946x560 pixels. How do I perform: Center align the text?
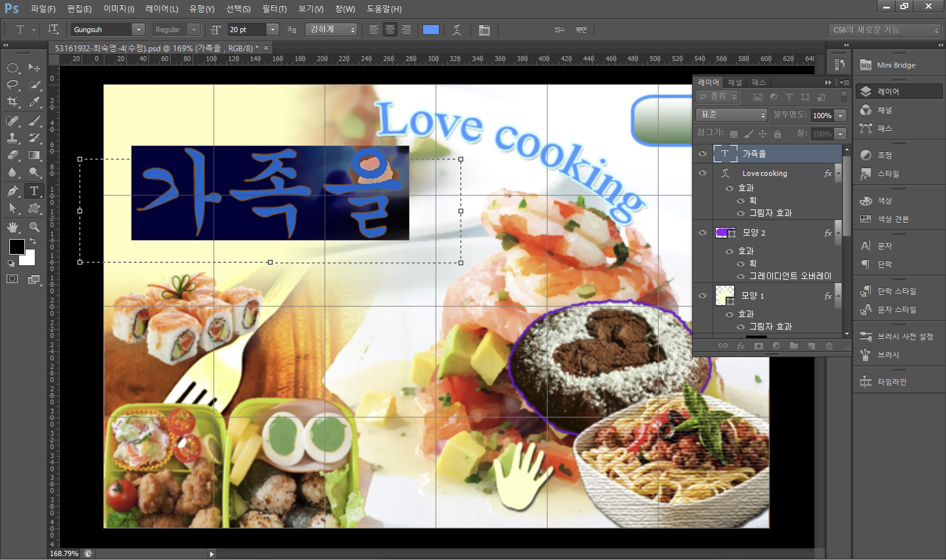coord(390,30)
